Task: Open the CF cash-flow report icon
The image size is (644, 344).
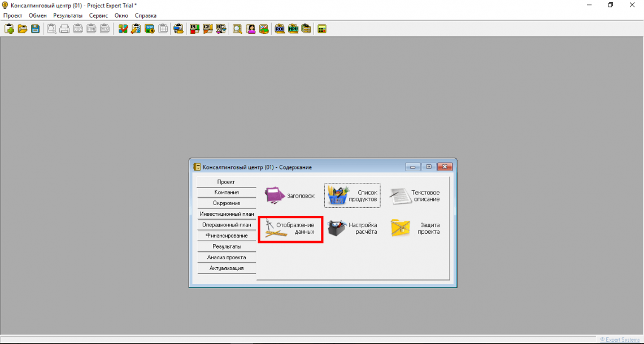Action: click(x=208, y=29)
